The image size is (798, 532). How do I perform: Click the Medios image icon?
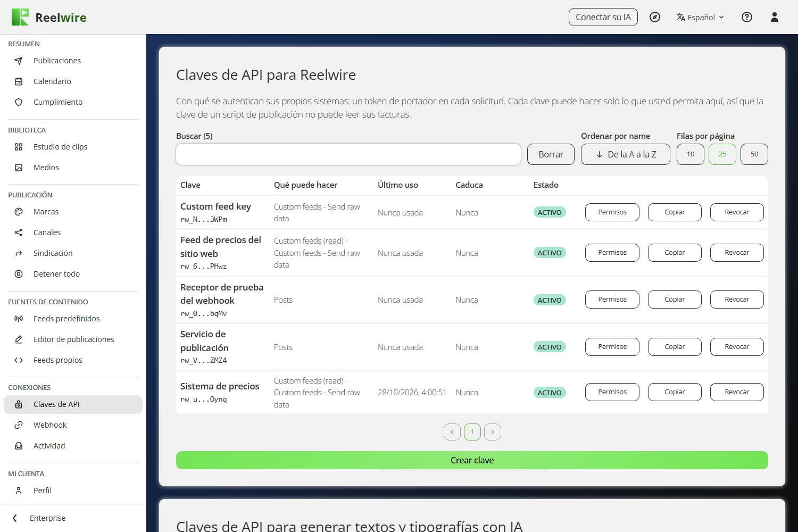click(19, 168)
